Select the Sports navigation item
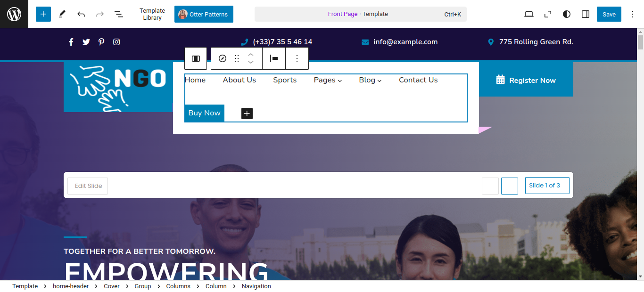644x292 pixels. click(x=285, y=80)
